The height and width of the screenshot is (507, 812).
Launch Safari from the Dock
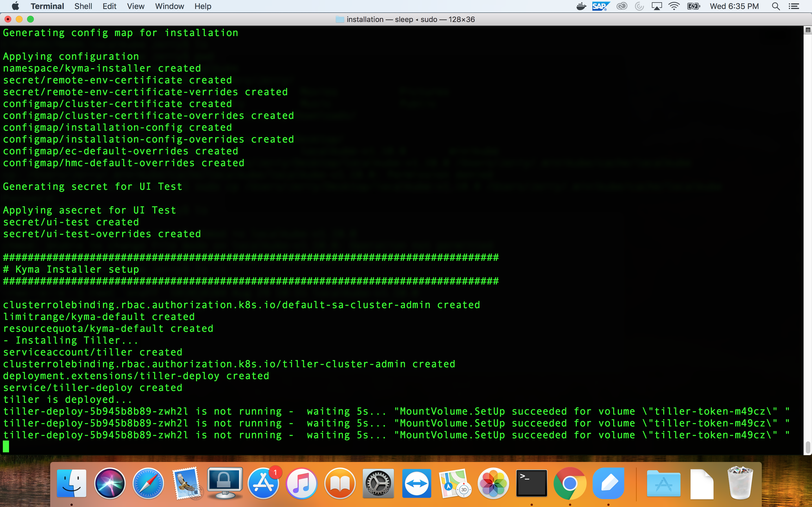click(x=148, y=484)
